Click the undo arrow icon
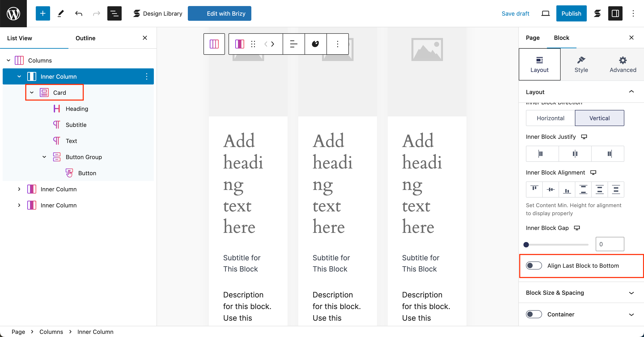Viewport: 644px width, 337px height. pos(78,13)
